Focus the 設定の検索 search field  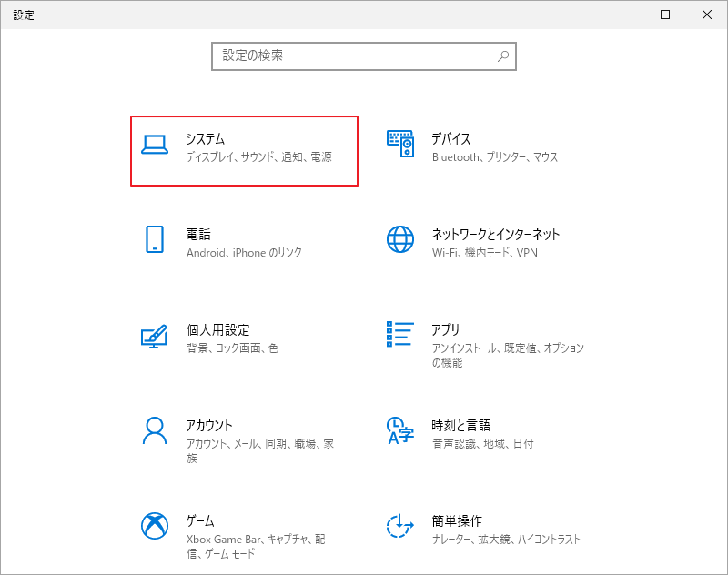(x=355, y=55)
